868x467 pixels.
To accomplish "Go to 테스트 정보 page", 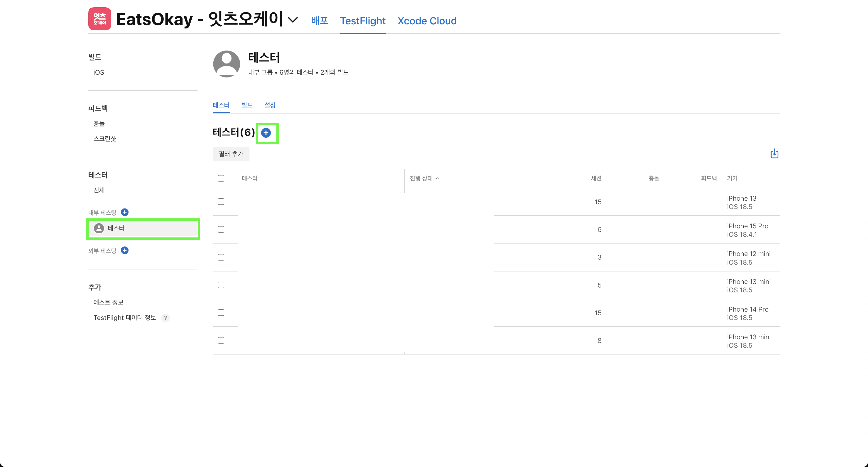I will tap(108, 302).
